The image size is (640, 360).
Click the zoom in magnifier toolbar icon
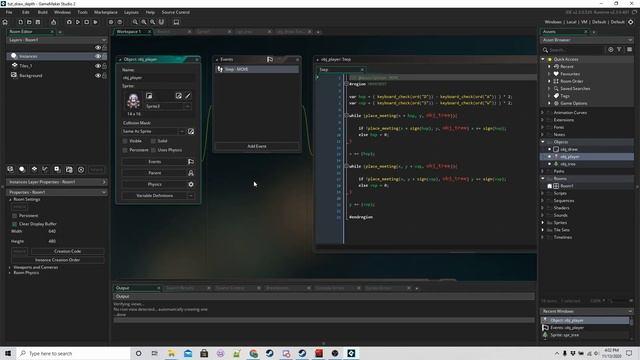click(153, 22)
